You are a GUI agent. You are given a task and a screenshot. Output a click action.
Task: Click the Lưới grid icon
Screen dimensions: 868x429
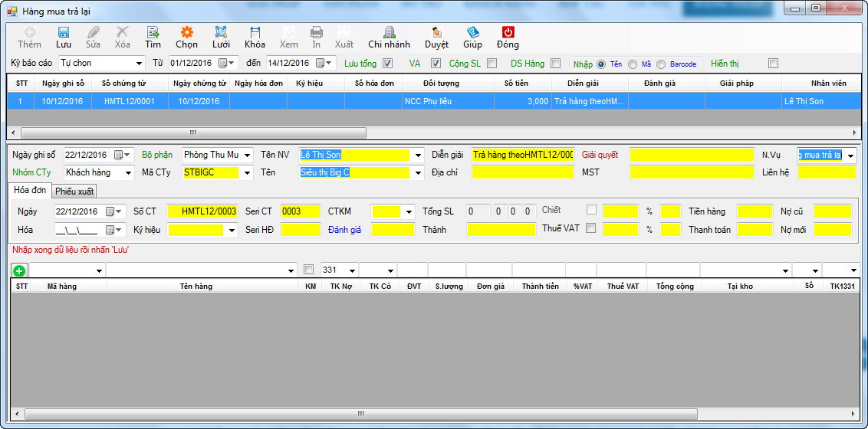(221, 32)
